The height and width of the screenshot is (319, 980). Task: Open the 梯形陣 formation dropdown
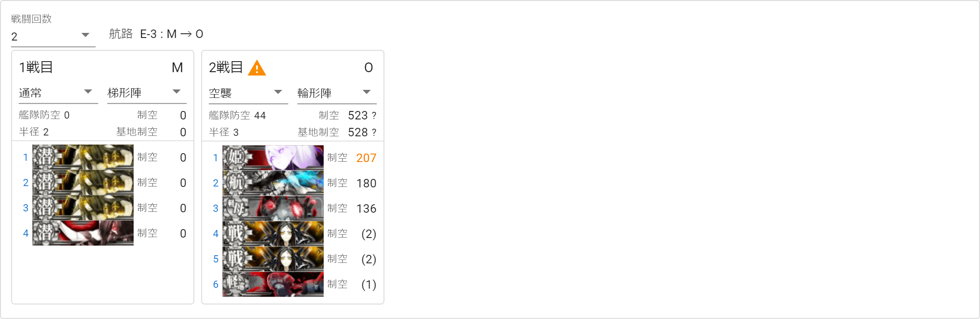tap(147, 93)
